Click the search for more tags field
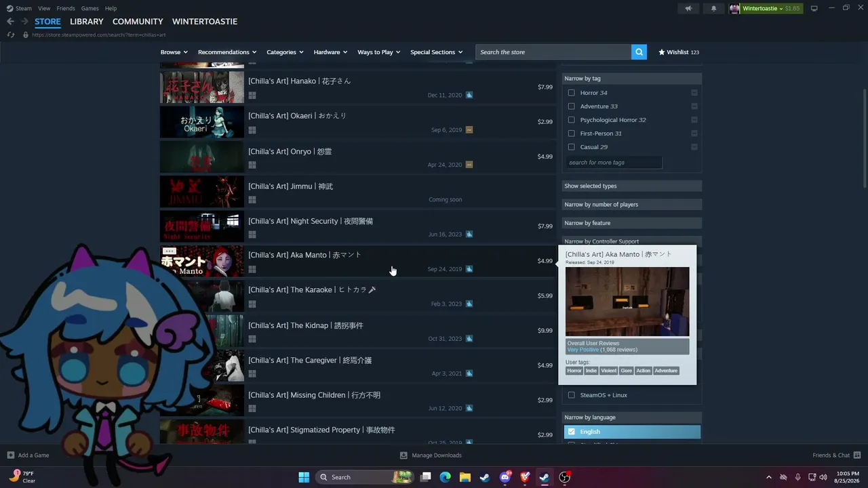The width and height of the screenshot is (868, 488). click(x=614, y=163)
